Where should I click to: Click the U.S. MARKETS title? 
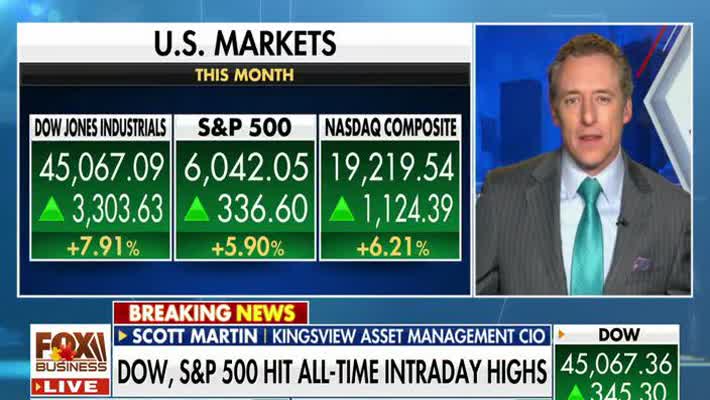click(245, 43)
